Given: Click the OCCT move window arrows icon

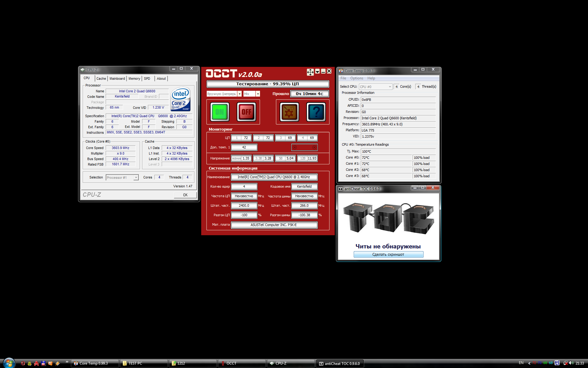Looking at the screenshot, I should tap(310, 72).
